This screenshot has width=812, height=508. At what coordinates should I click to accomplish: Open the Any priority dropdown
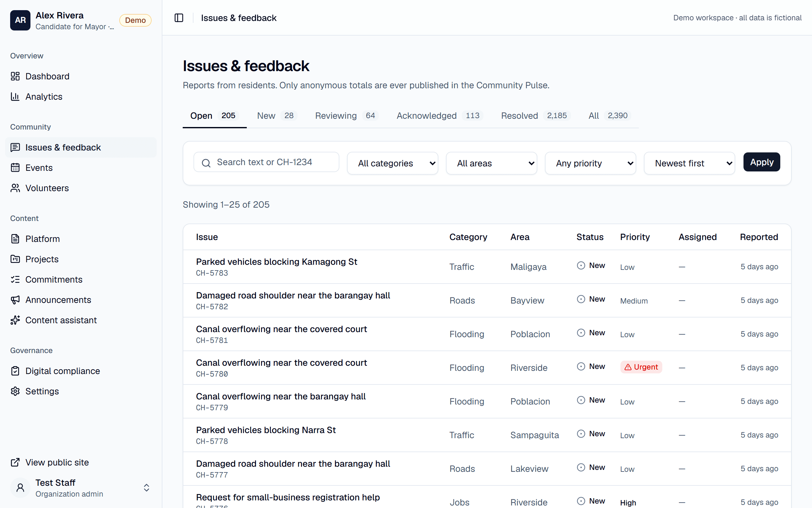(590, 163)
